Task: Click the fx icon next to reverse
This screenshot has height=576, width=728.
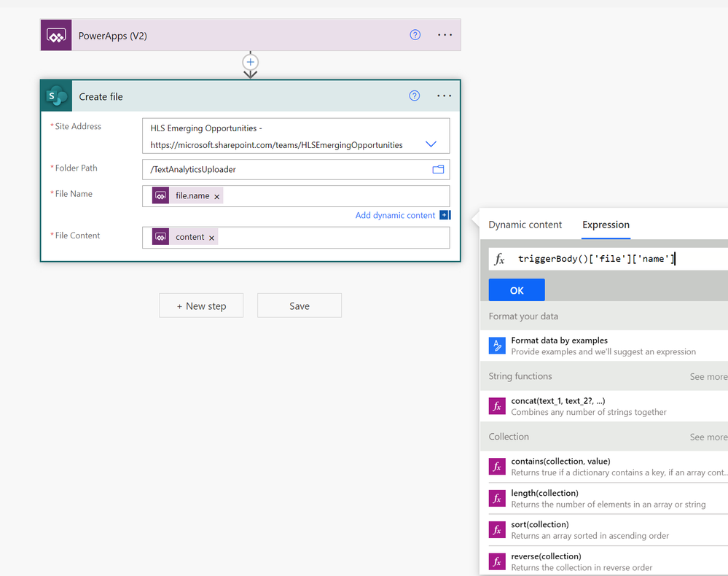Action: [497, 561]
